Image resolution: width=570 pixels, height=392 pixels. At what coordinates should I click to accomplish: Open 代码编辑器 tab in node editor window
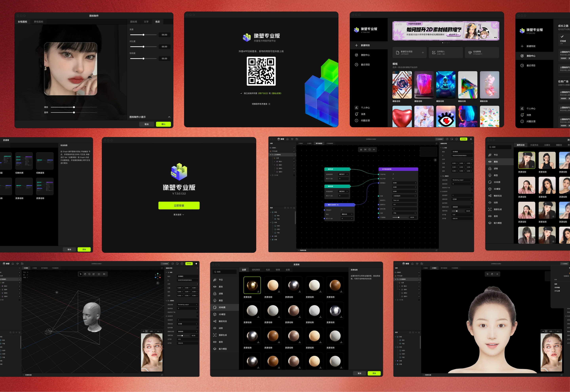tap(330, 143)
